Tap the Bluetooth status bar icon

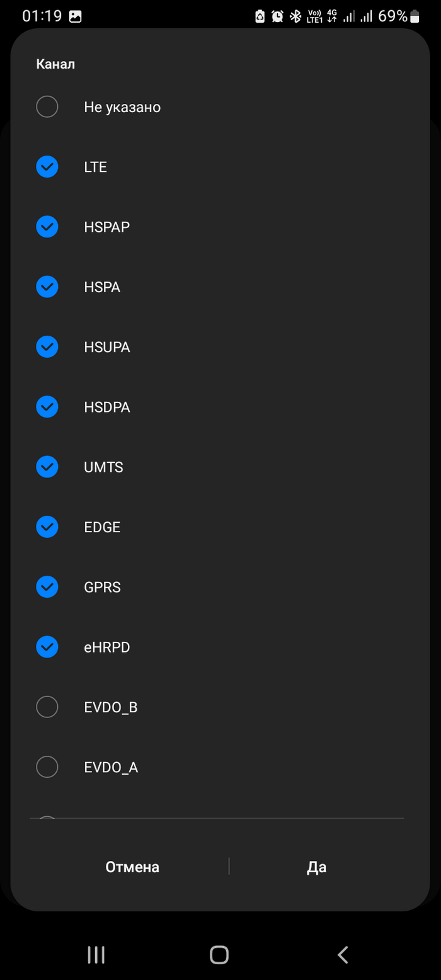pos(295,17)
